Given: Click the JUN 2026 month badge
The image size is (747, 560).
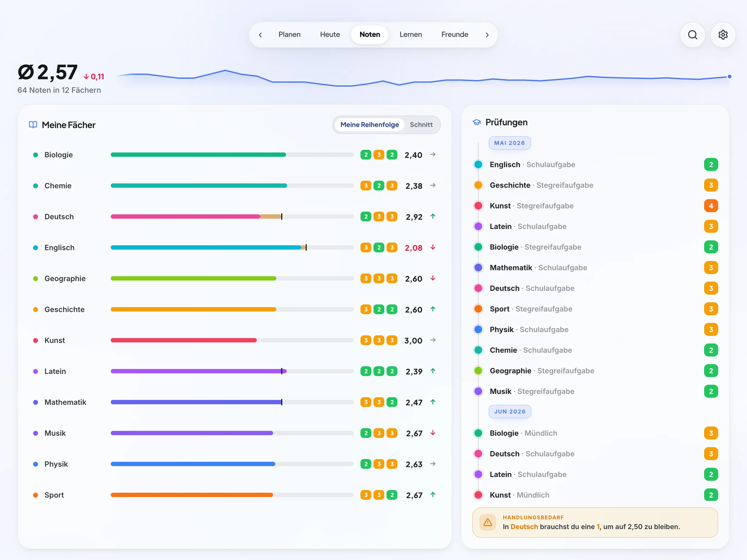Looking at the screenshot, I should 509,412.
